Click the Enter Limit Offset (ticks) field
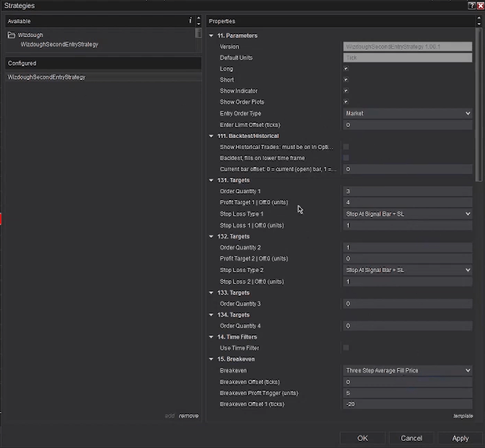Image resolution: width=485 pixels, height=448 pixels. pos(408,125)
